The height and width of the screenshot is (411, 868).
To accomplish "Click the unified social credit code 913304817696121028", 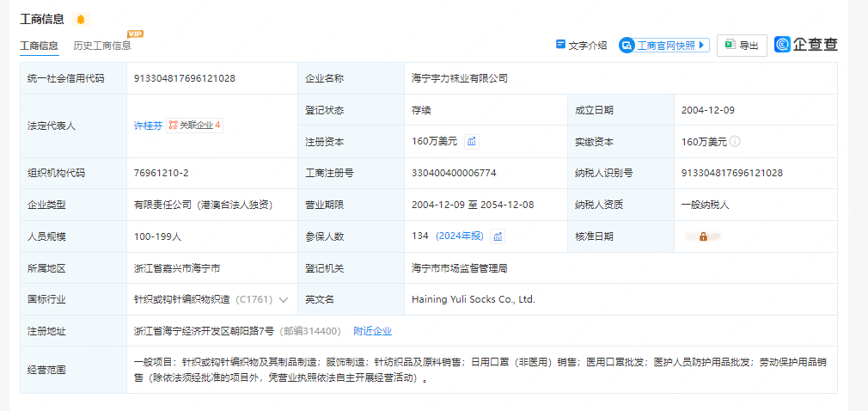I will pyautogui.click(x=185, y=78).
